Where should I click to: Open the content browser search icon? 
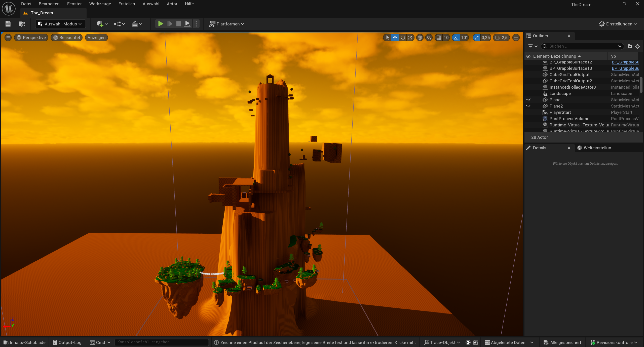(22, 24)
